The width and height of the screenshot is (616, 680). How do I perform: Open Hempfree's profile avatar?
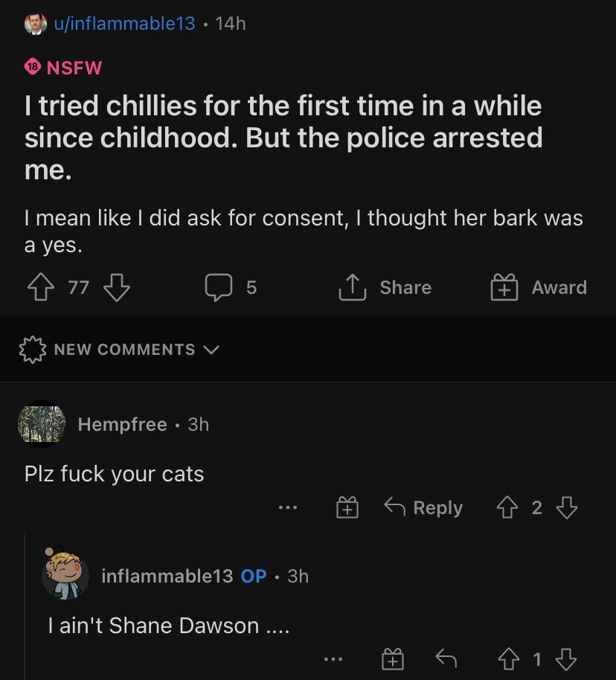(x=41, y=424)
